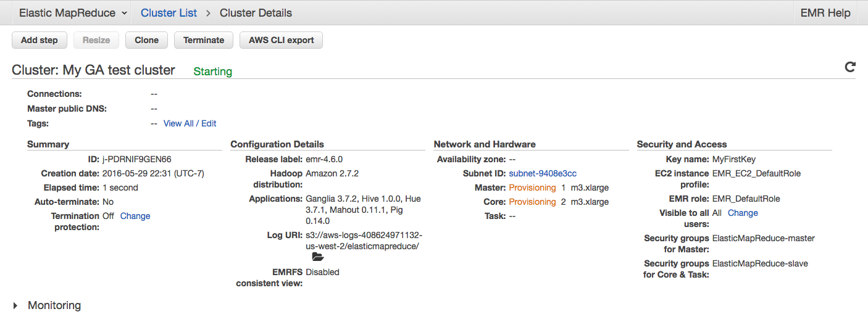Screen dimensions: 868x314
Task: Open EMR Help
Action: point(825,13)
